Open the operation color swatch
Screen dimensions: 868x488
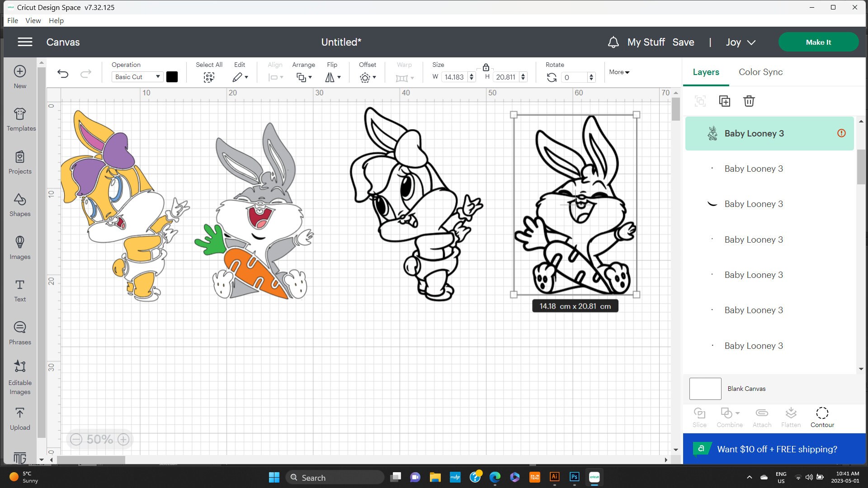coord(172,76)
